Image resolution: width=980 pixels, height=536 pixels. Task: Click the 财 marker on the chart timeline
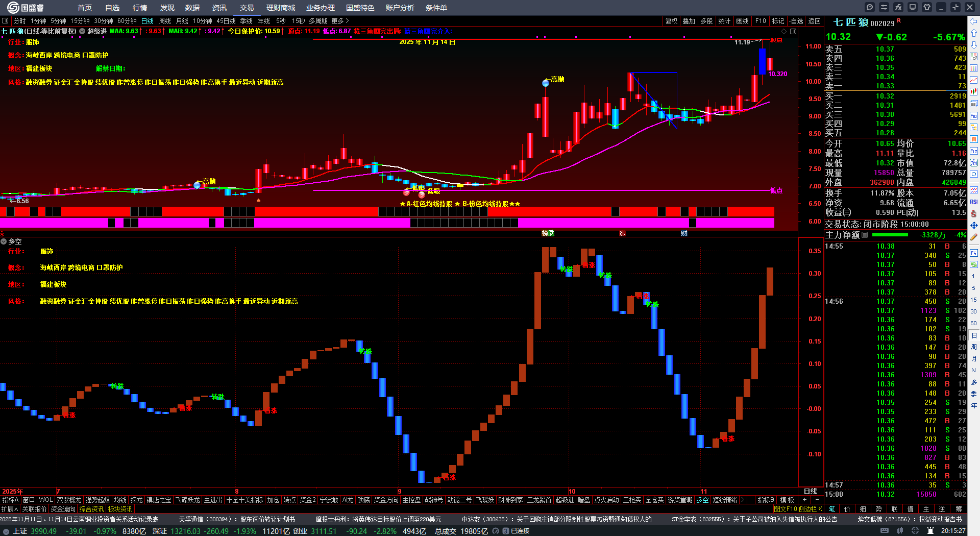[684, 233]
